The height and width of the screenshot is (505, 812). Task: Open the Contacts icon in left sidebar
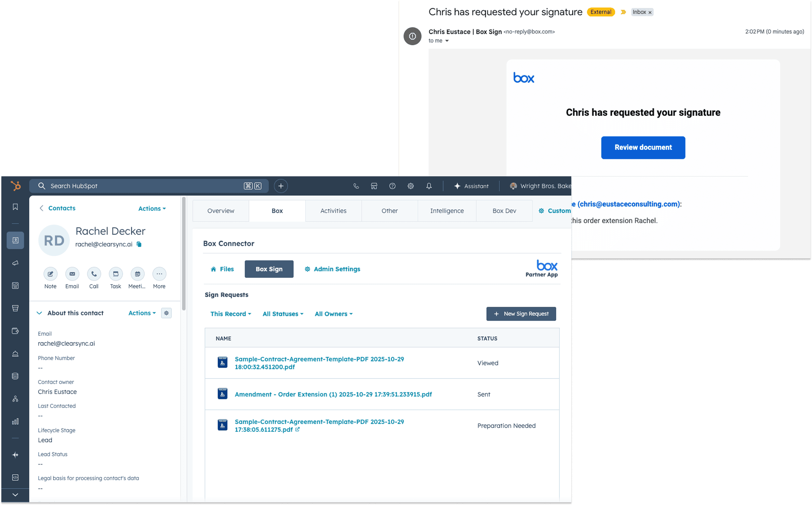coord(15,240)
